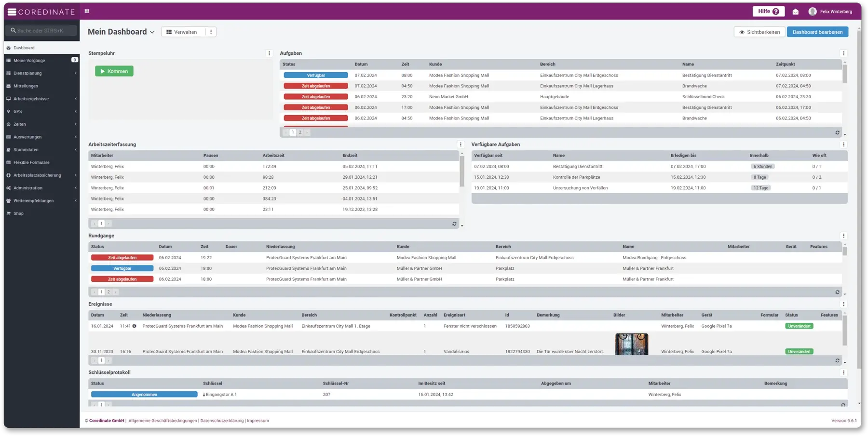The width and height of the screenshot is (868, 436).
Task: Open the Sichtbarkeiten visibility settings
Action: click(x=759, y=32)
